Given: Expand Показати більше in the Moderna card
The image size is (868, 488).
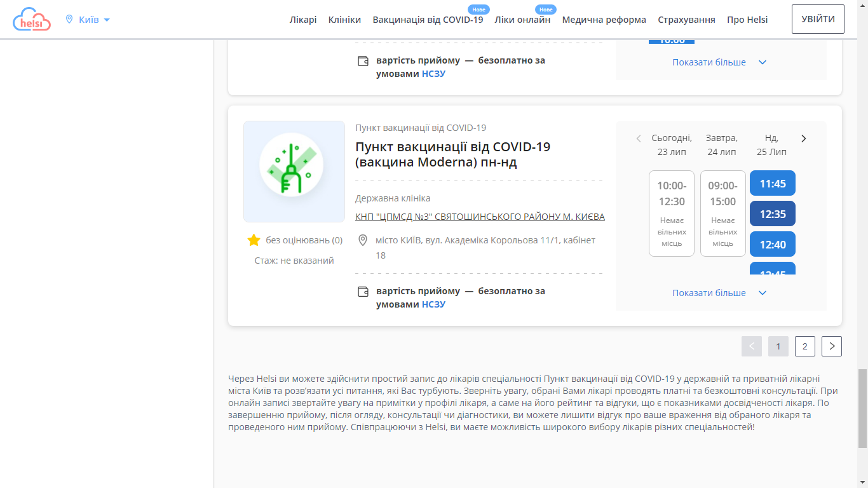Looking at the screenshot, I should pos(709,293).
